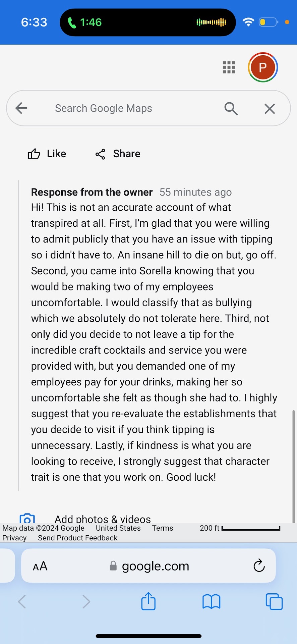This screenshot has width=297, height=644.
Task: Navigate back with Safari's back chevron
Action: pyautogui.click(x=22, y=601)
